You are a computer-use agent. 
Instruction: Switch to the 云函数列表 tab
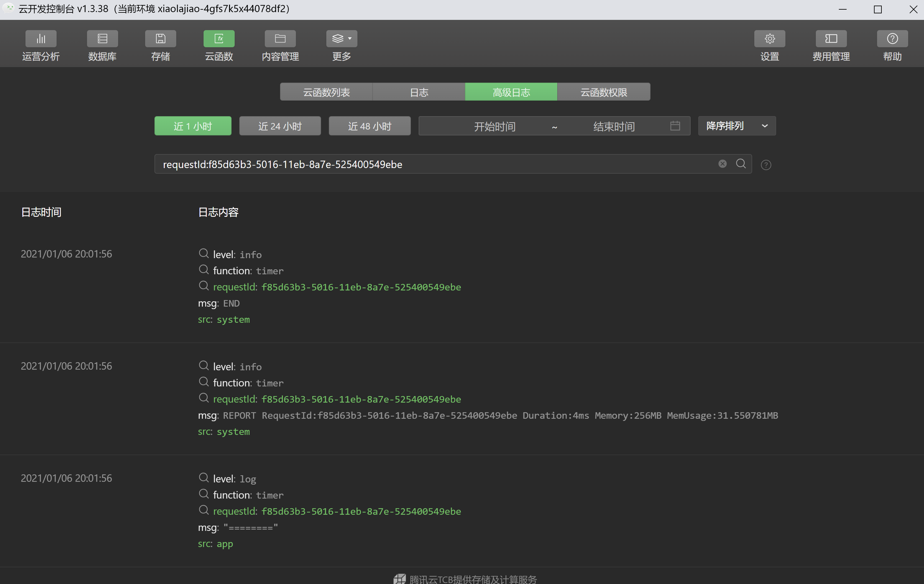click(326, 92)
